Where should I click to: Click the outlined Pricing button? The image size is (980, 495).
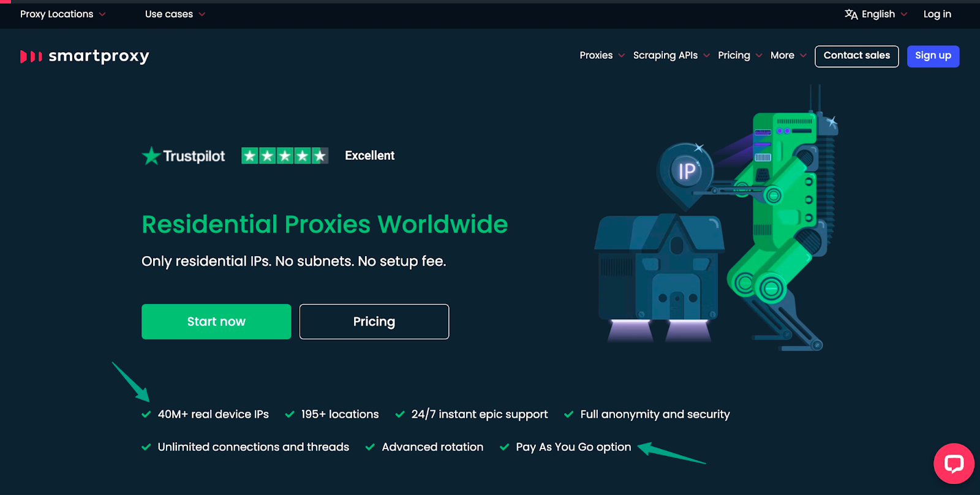point(374,322)
